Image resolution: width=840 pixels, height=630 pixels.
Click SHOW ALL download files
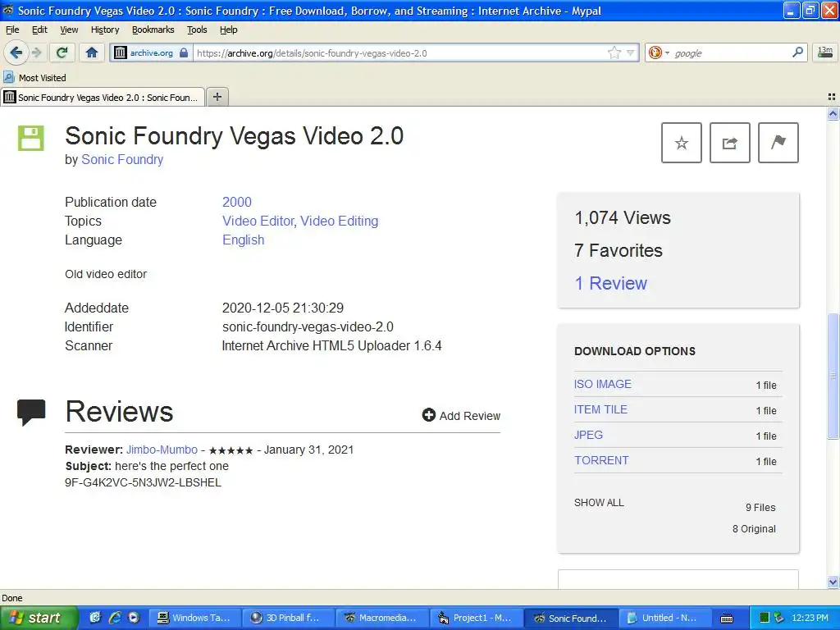(599, 503)
